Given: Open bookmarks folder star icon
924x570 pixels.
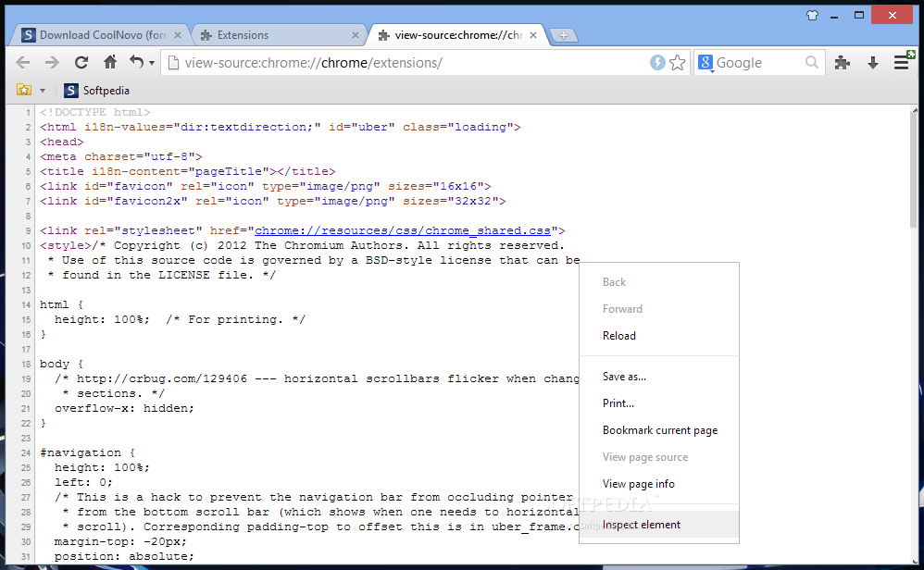Looking at the screenshot, I should 24,90.
